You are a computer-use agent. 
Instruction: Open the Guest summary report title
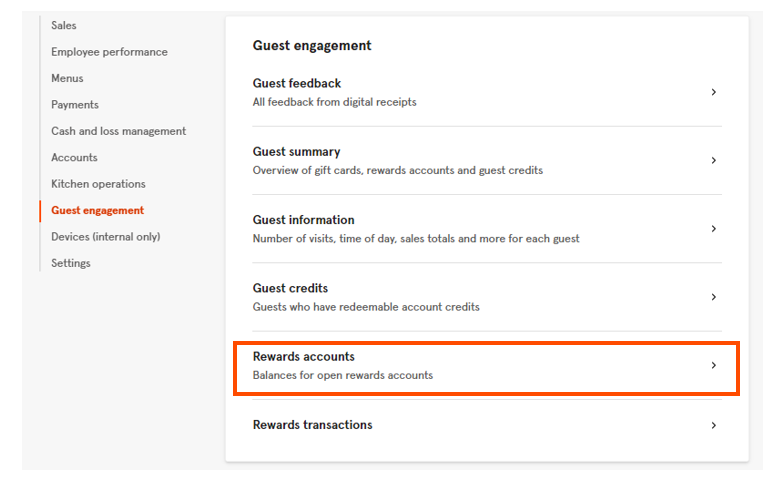pyautogui.click(x=296, y=152)
